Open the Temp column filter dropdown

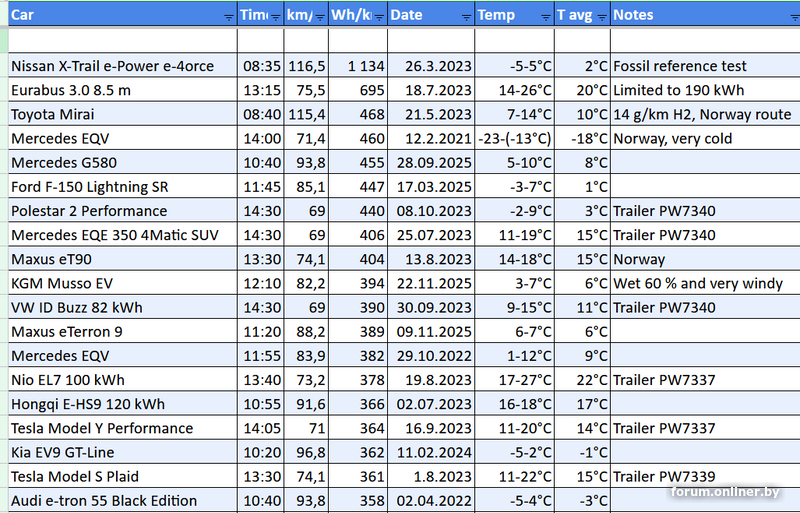pos(546,17)
